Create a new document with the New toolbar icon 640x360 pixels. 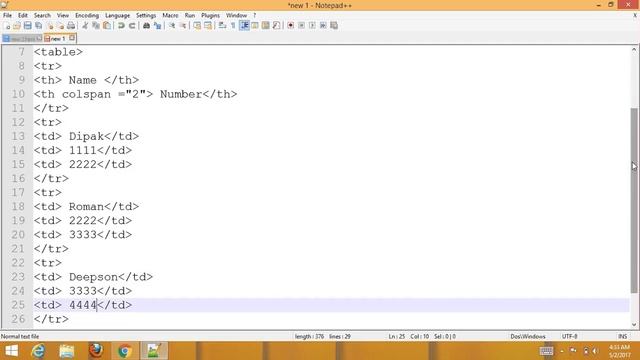(7, 26)
